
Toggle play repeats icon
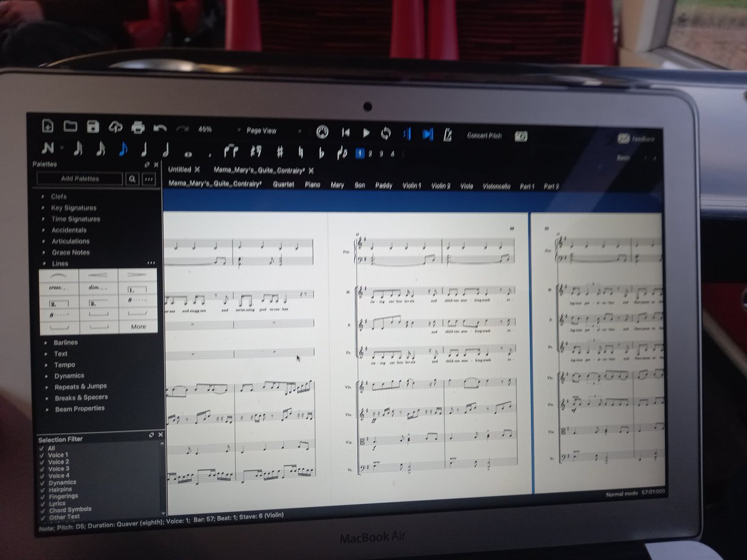point(406,134)
